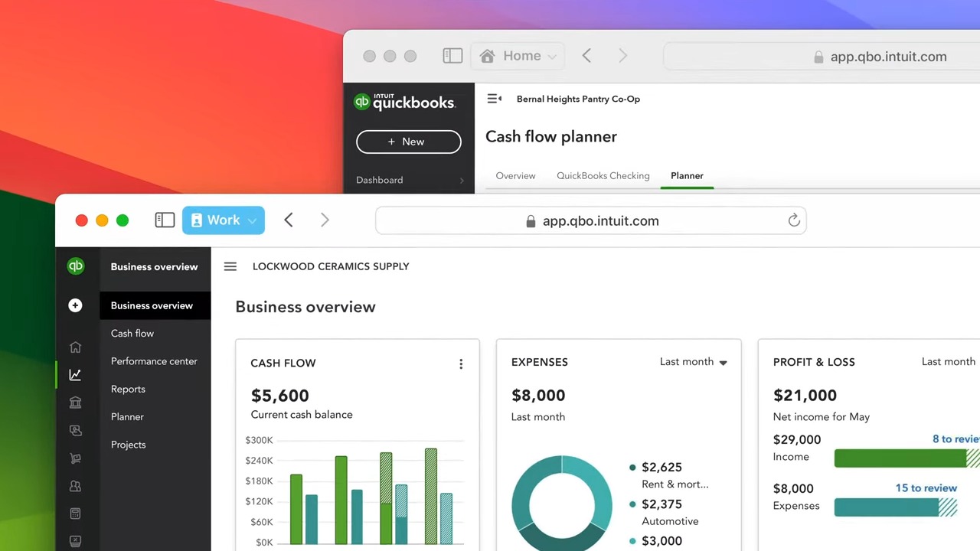This screenshot has height=551, width=980.
Task: Open Cash Flow card three-dot options
Action: [x=461, y=364]
